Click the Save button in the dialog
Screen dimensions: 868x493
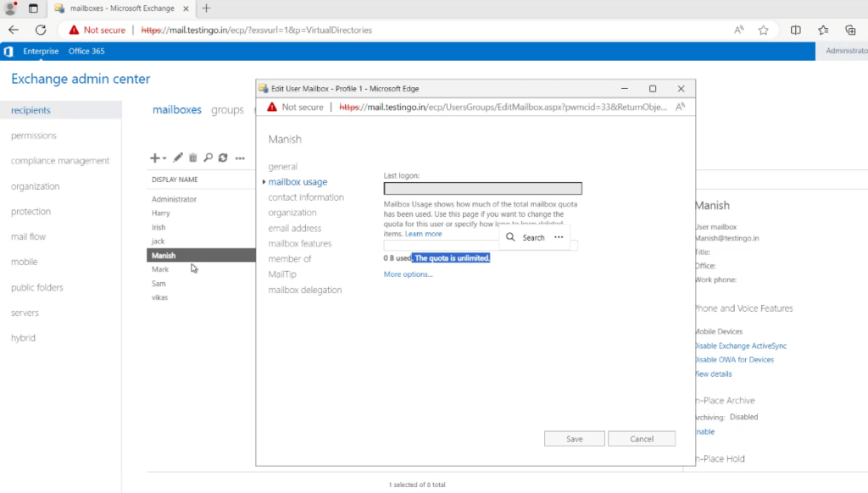point(574,438)
